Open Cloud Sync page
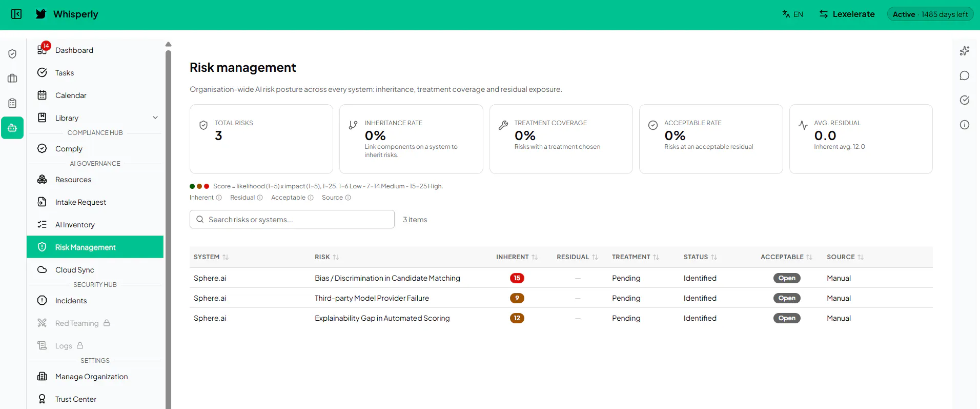This screenshot has width=980, height=409. click(x=95, y=270)
